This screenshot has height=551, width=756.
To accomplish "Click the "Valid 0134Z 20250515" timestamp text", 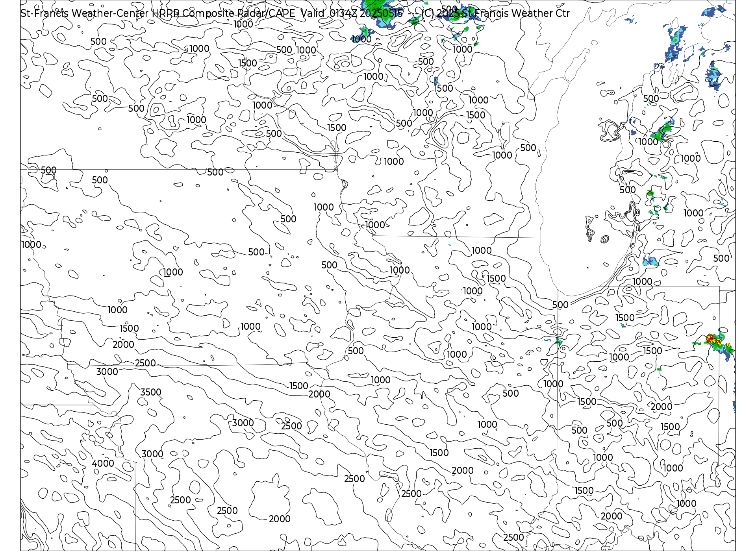I will [x=352, y=13].
